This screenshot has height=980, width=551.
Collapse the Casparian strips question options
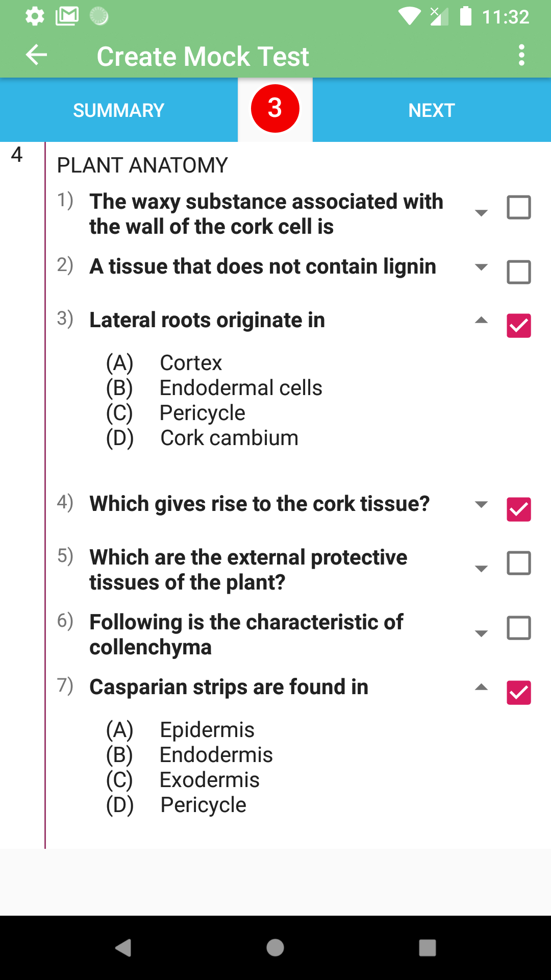(x=481, y=688)
